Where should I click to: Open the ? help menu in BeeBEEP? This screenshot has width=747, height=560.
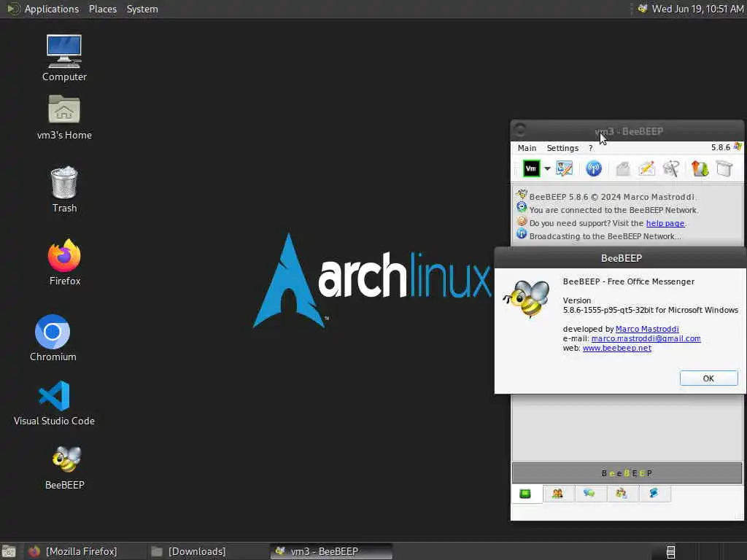click(x=591, y=148)
